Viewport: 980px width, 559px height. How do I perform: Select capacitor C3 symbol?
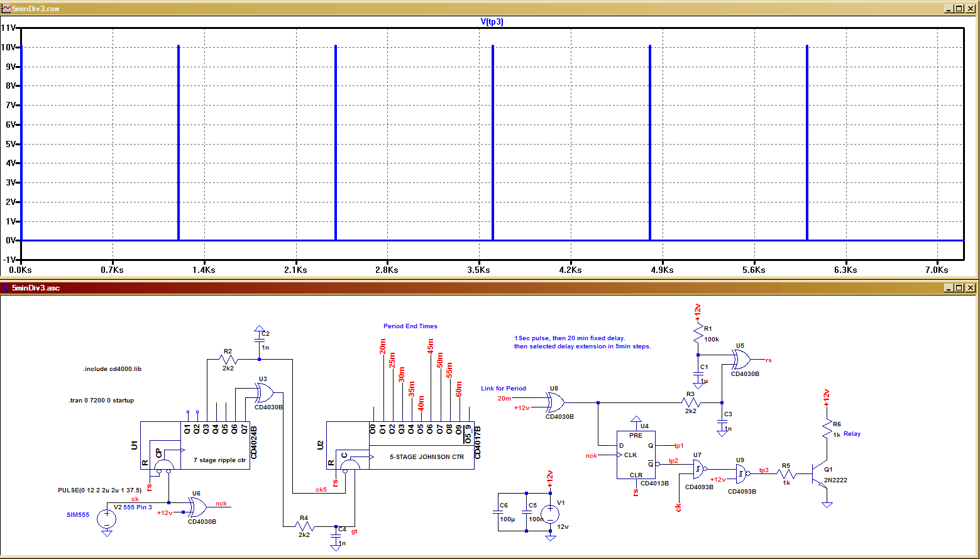[722, 421]
